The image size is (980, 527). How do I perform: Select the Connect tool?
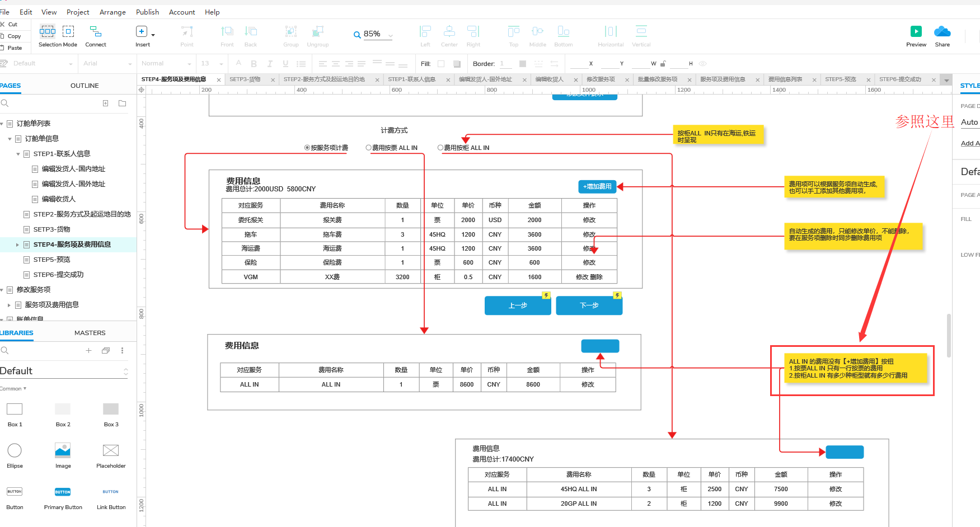96,32
